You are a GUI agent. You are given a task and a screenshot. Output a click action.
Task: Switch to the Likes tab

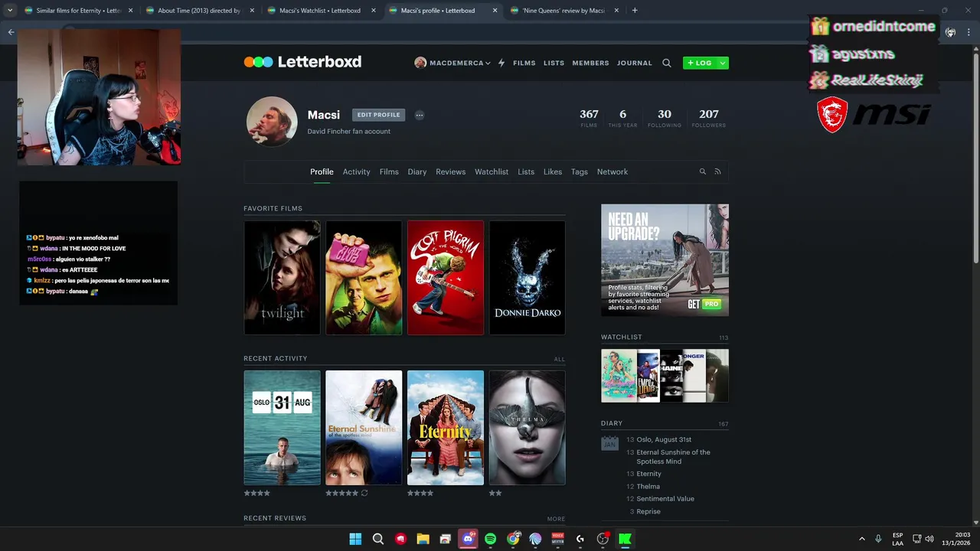pos(553,172)
